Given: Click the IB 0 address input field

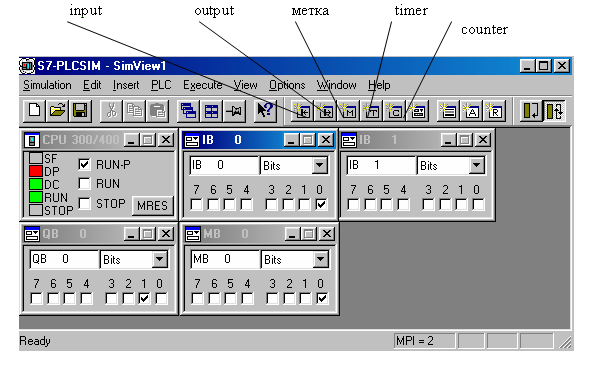Looking at the screenshot, I should (x=224, y=165).
